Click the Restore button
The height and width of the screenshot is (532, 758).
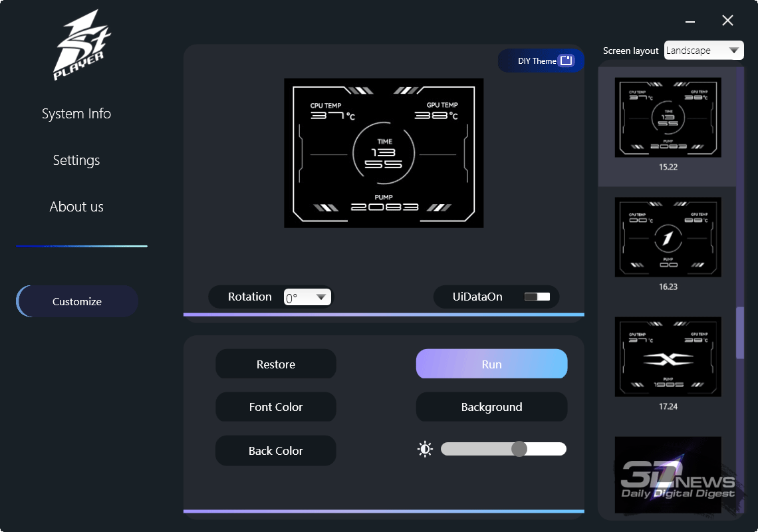[x=276, y=364]
